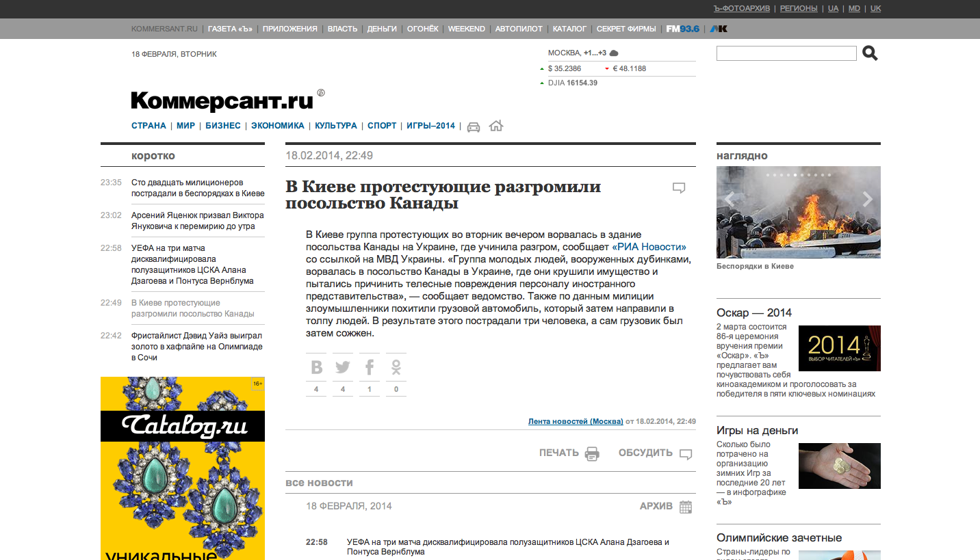Screen dimensions: 980x560
Task: Open ОГОНЁК magazine link
Action: click(422, 29)
